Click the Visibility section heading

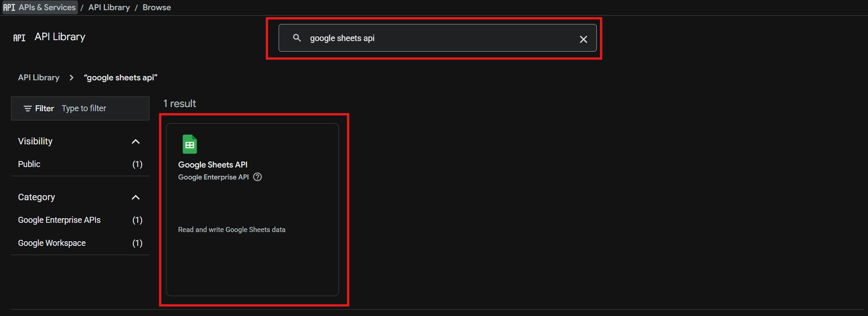[x=35, y=141]
